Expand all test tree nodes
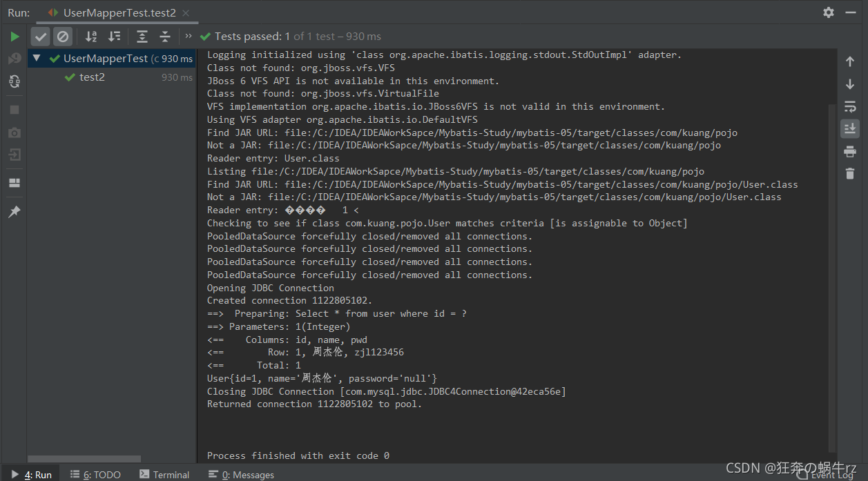This screenshot has height=481, width=868. [x=142, y=37]
